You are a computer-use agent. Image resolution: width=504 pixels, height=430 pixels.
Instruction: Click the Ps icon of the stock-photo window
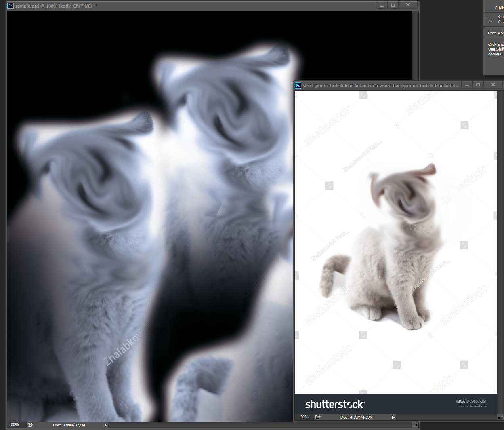[298, 86]
